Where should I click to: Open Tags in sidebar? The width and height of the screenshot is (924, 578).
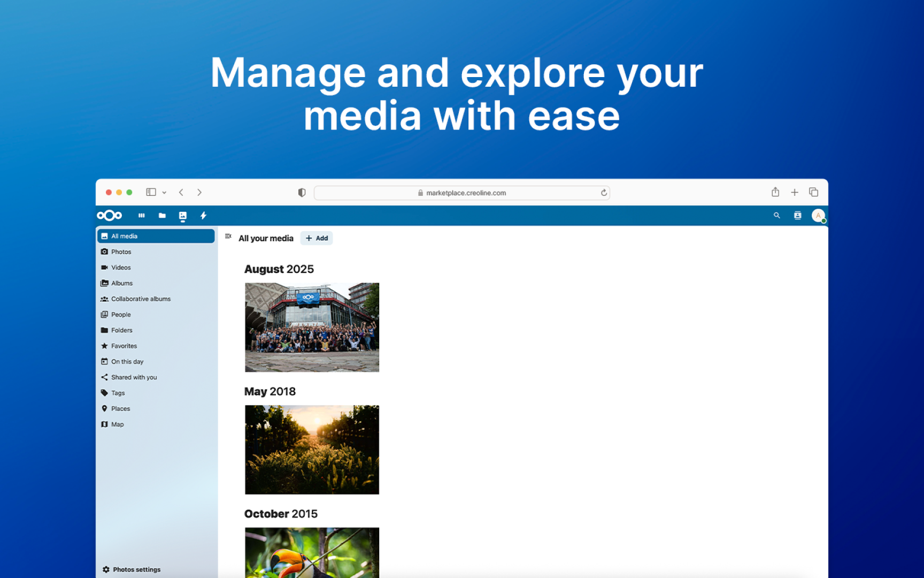tap(156, 393)
